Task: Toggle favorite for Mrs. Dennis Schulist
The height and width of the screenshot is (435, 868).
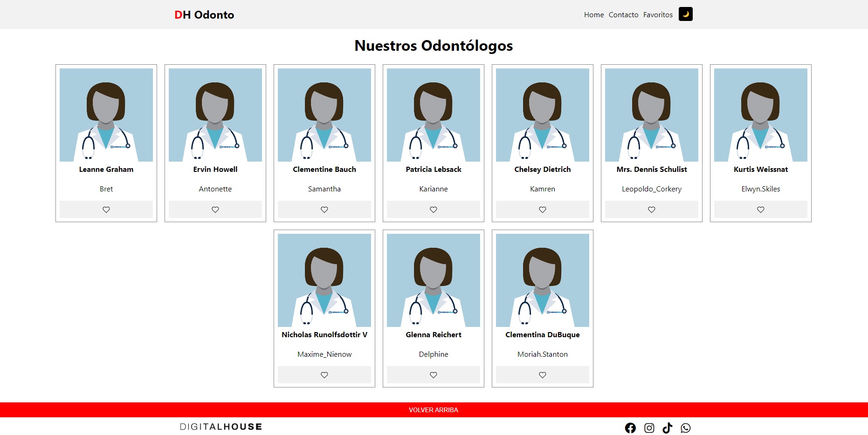Action: (x=651, y=209)
